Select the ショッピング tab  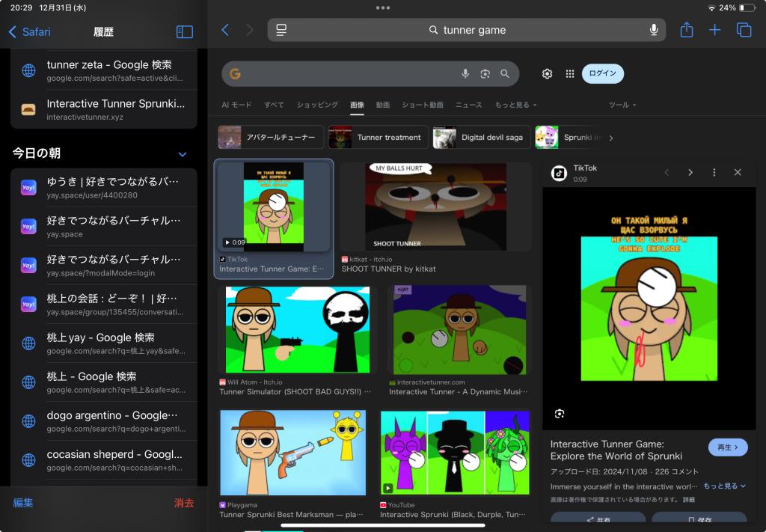click(317, 105)
